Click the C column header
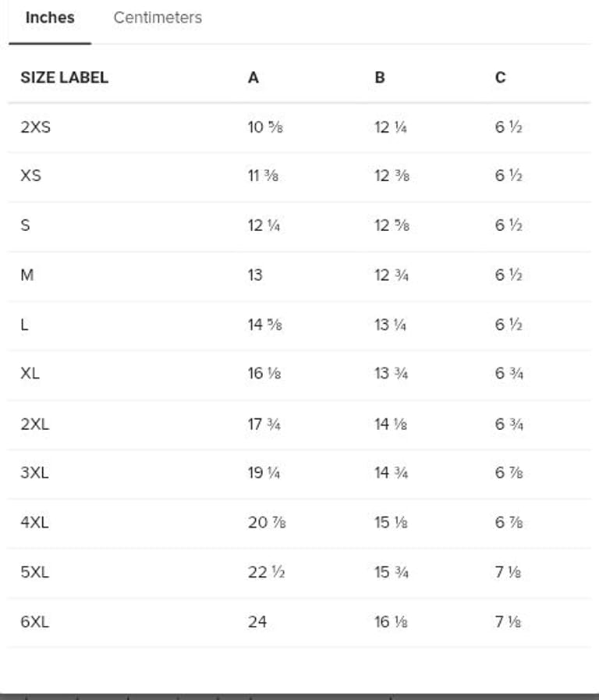The height and width of the screenshot is (700, 599). (x=500, y=77)
